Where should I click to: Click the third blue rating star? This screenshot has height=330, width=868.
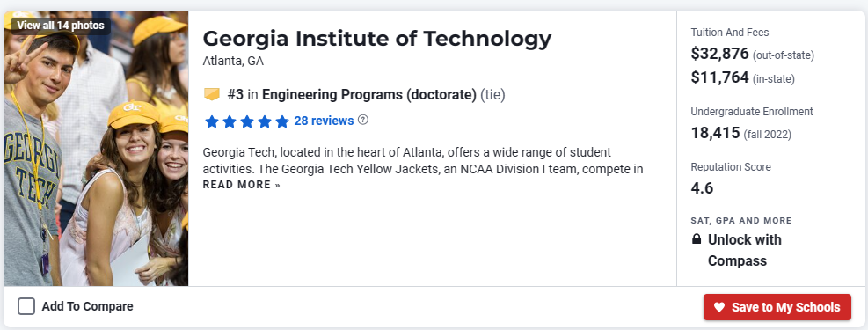[247, 121]
